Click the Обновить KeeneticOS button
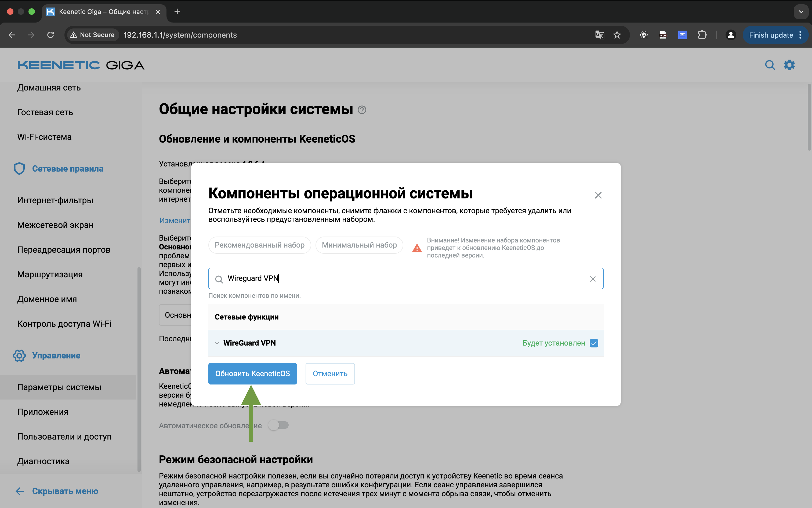812x508 pixels. [252, 373]
